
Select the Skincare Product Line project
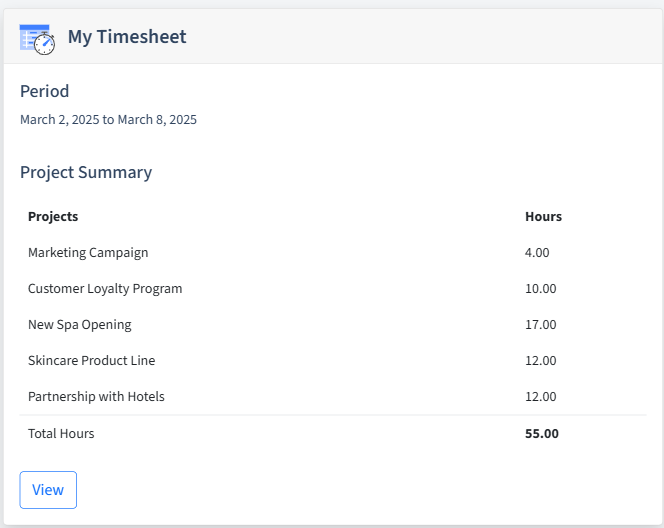click(333, 360)
